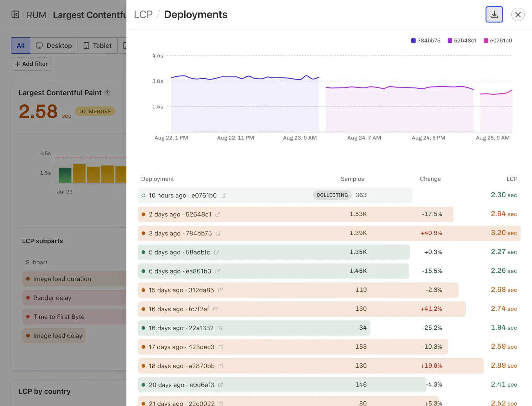The image size is (532, 406).
Task: Close the Deployments panel
Action: 518,15
